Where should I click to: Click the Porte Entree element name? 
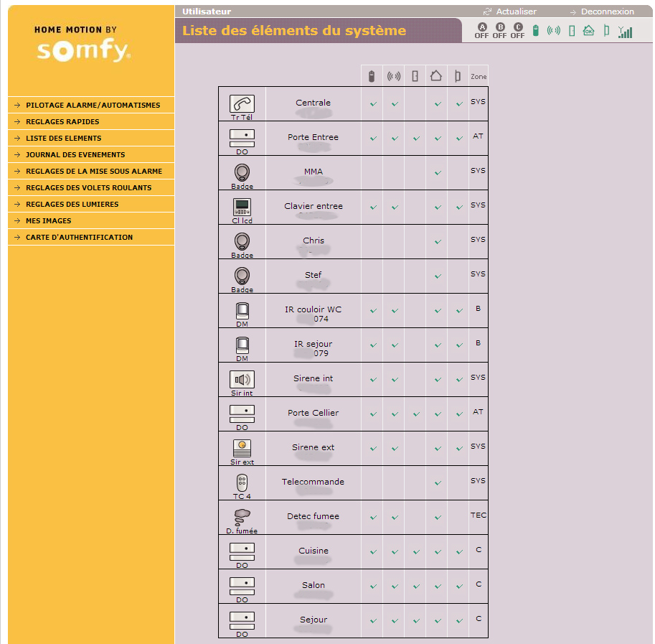[313, 137]
